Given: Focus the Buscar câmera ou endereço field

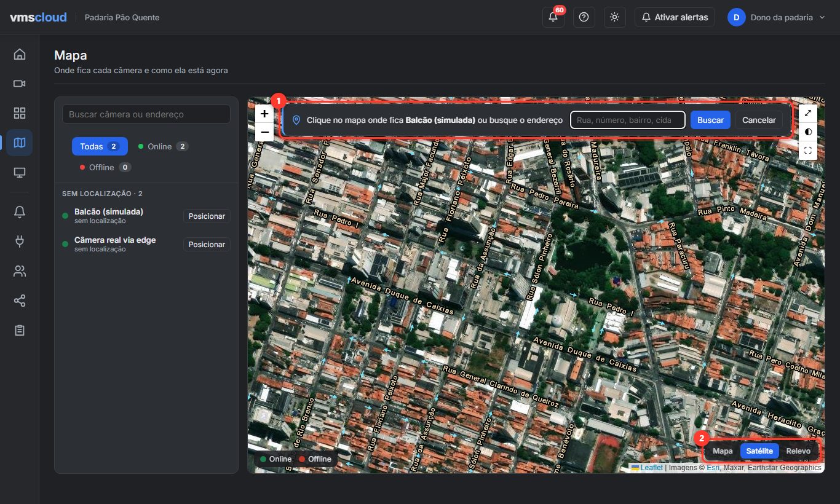Looking at the screenshot, I should 146,114.
